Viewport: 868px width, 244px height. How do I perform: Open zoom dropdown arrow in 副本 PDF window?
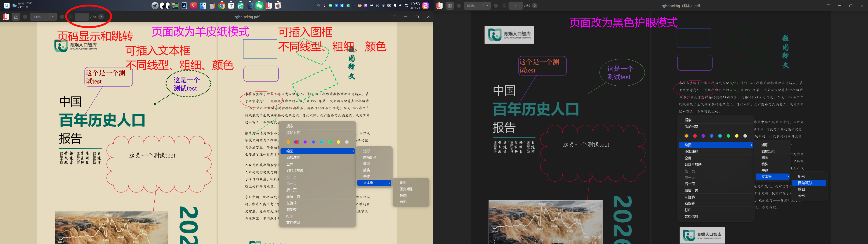coord(487,6)
